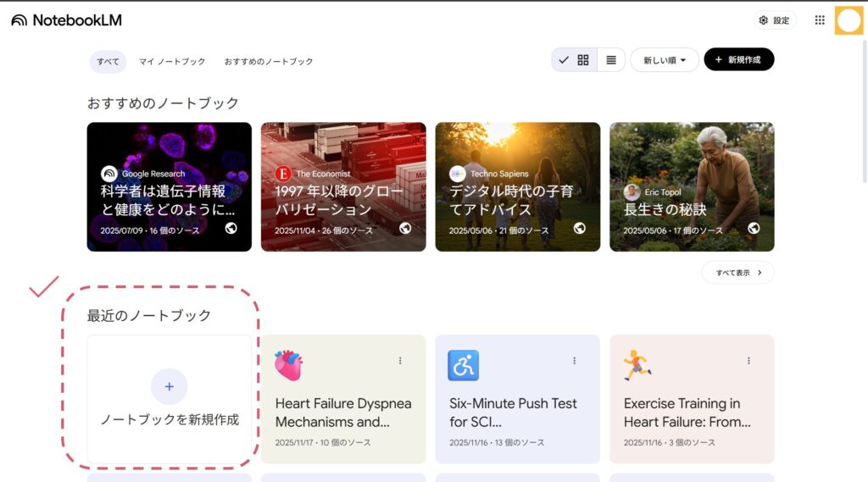Click the 新規作成 button
Viewport: 868px width, 482px height.
[x=738, y=60]
